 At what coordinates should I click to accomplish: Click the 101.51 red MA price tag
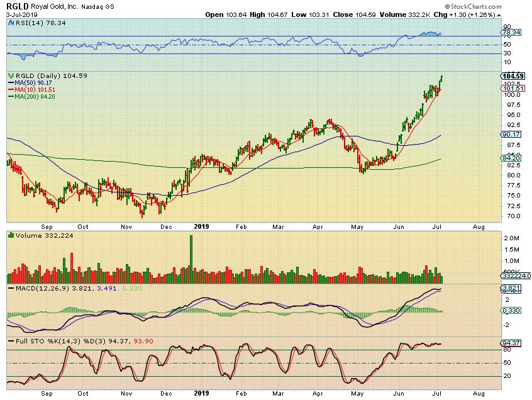(513, 89)
